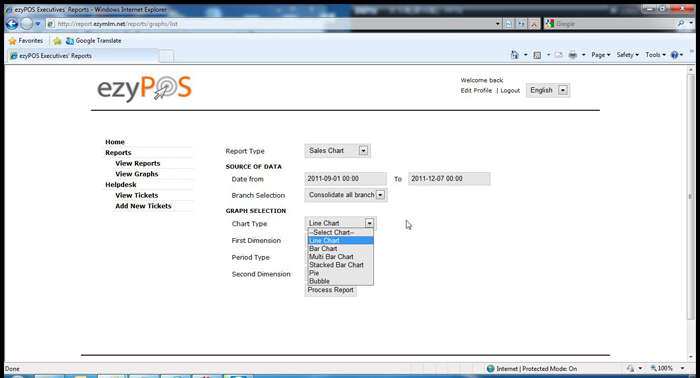Select the ezyPOS Executives' Reports tab
700x378 pixels.
point(83,56)
